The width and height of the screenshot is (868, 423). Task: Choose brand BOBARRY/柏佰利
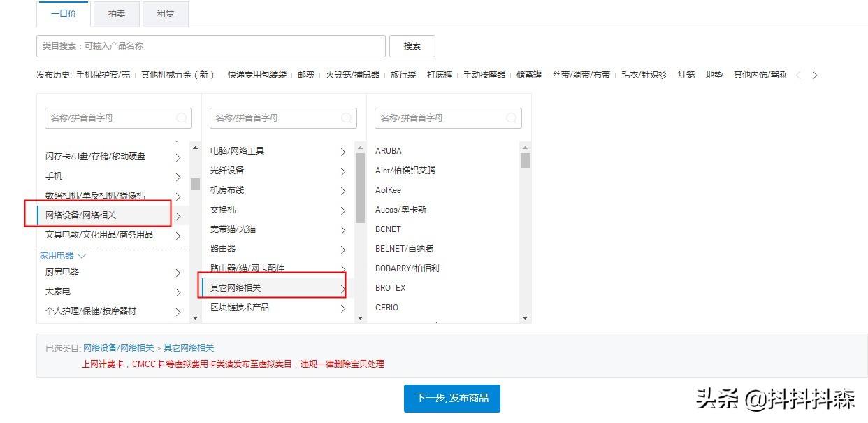[x=407, y=268]
